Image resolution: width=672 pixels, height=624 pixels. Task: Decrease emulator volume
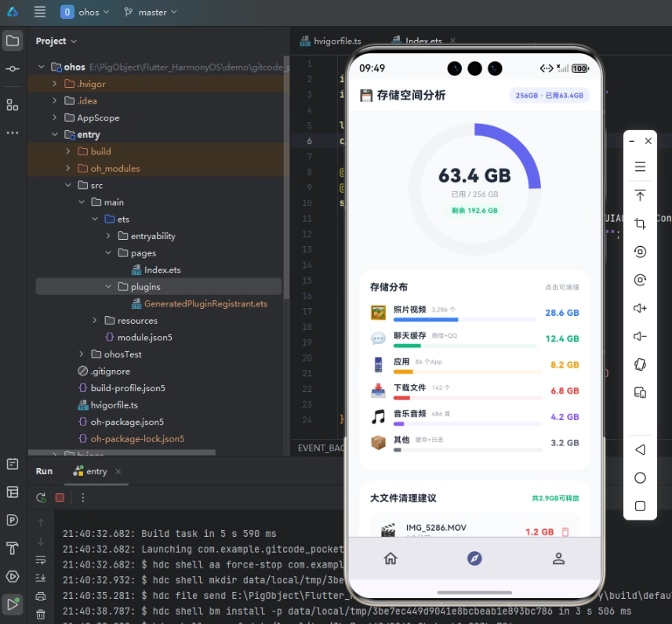(x=640, y=336)
